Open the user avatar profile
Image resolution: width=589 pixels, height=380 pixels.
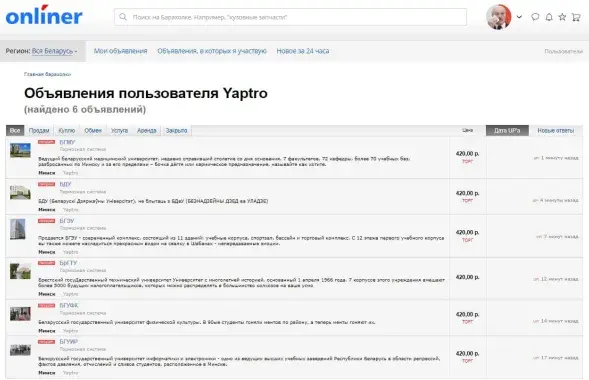coord(498,17)
